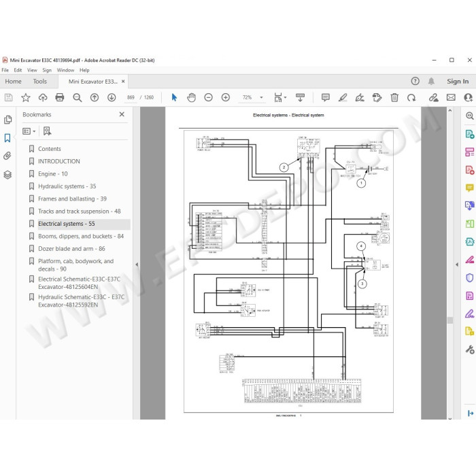This screenshot has height=476, width=476.
Task: Add a sticky note comment
Action: 326,97
